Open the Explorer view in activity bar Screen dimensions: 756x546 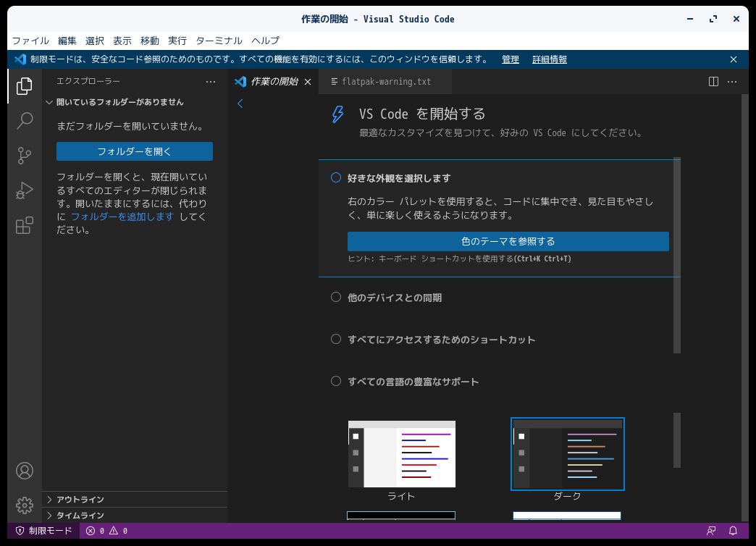(25, 86)
